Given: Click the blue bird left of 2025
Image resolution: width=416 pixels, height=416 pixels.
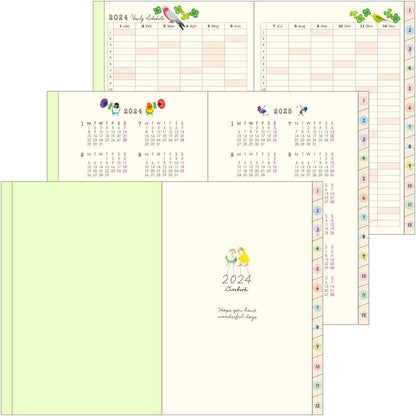Looking at the screenshot, I should click(263, 110).
